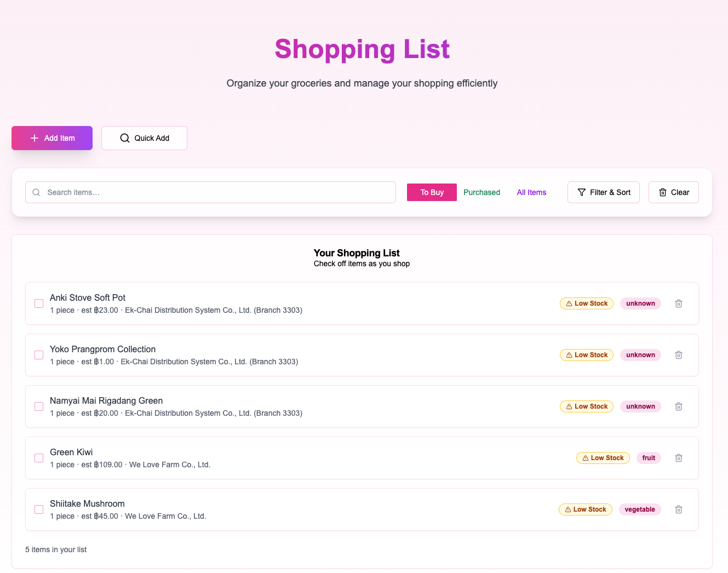The image size is (728, 573).
Task: Click the est ฿1.00 detail line
Action: pos(174,362)
